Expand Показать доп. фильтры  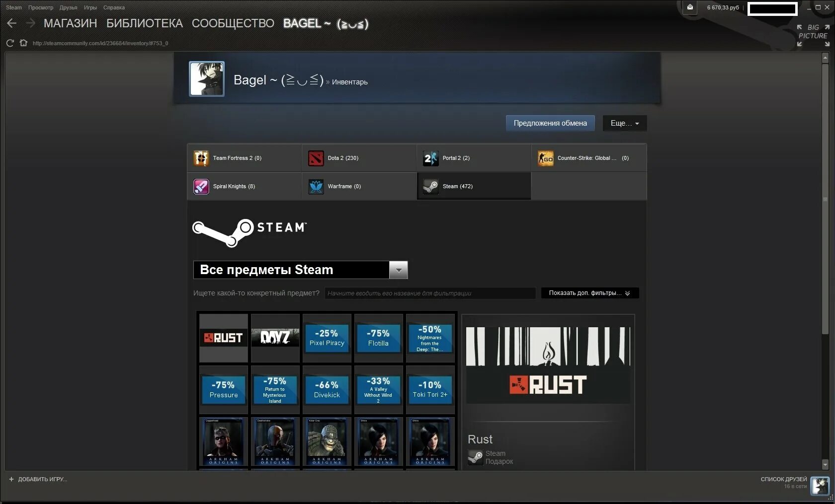[x=590, y=293]
